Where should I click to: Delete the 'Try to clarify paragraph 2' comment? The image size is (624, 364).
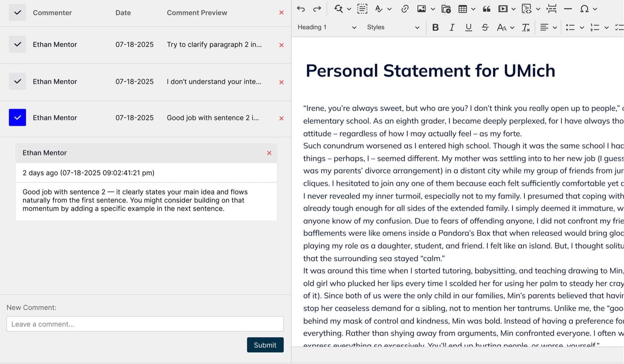point(282,45)
